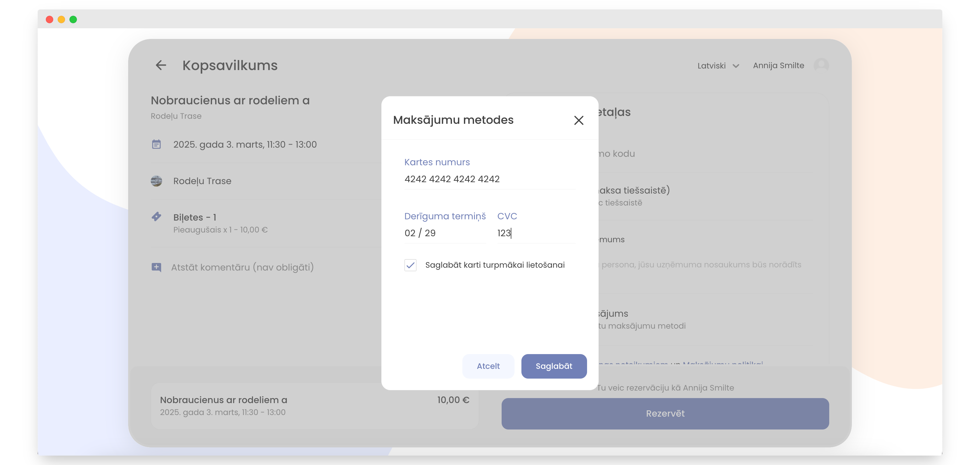This screenshot has height=465, width=980.
Task: Click the Saglabāt karti turpmākai lietošanai label
Action: tap(495, 265)
